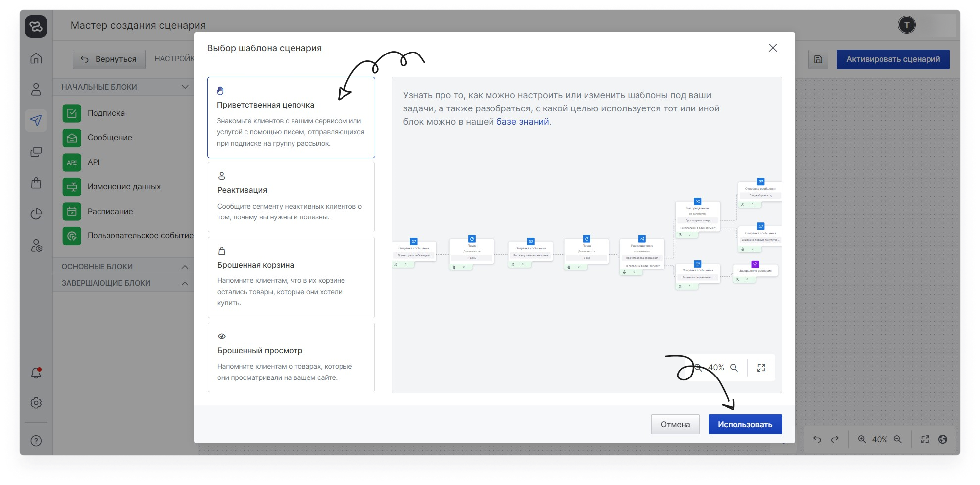Screen dimensions: 980x485
Task: Open the stacked copies sidebar icon
Action: tap(36, 152)
